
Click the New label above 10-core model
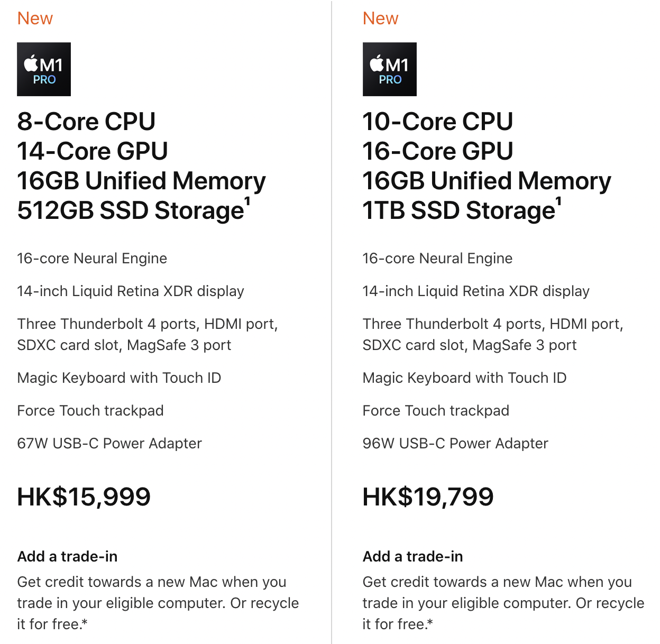click(380, 19)
